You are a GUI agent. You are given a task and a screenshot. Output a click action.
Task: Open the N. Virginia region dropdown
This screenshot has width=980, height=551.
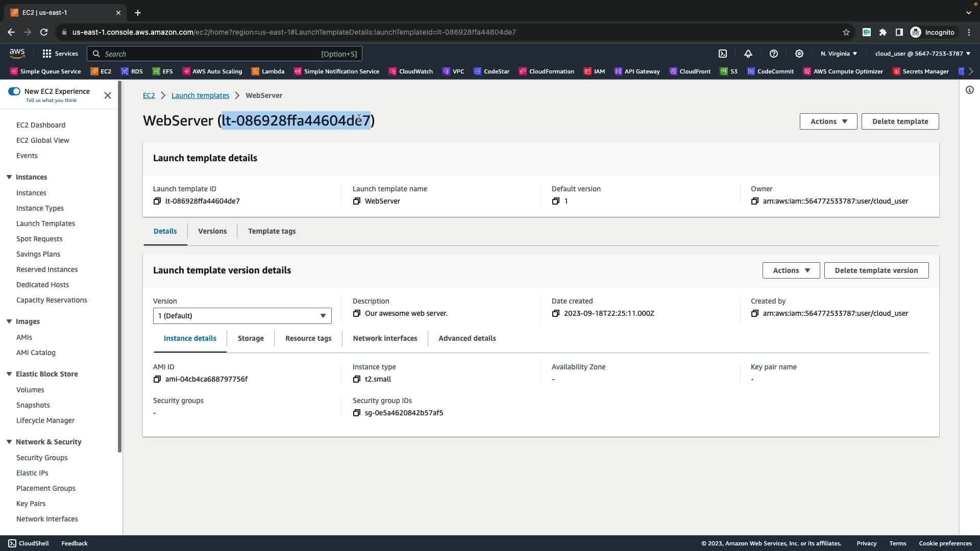(x=839, y=54)
